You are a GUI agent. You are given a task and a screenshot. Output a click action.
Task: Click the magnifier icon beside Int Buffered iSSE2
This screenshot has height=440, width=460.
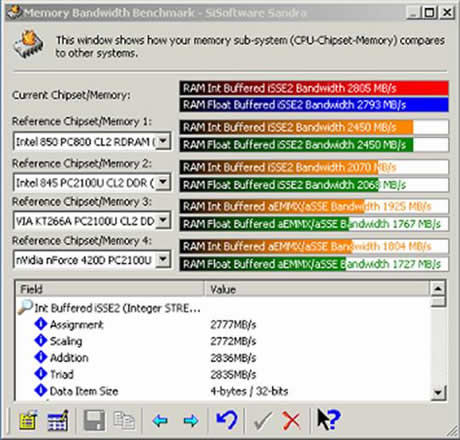point(25,307)
